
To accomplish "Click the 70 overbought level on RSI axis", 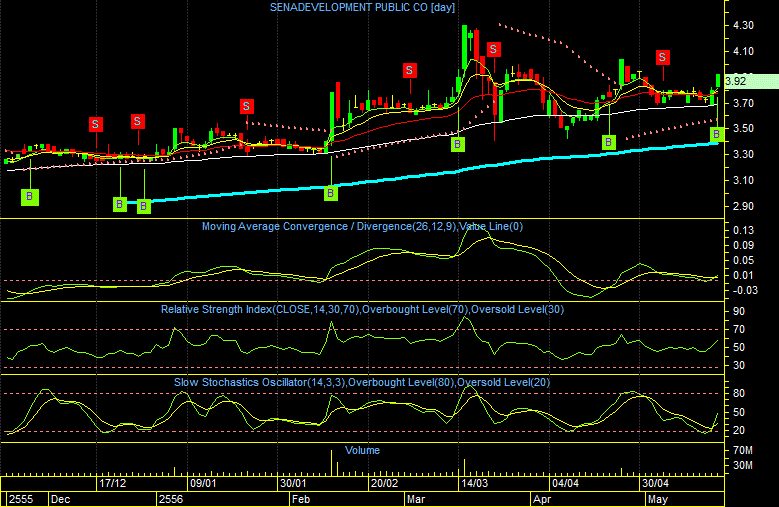I will tap(739, 329).
